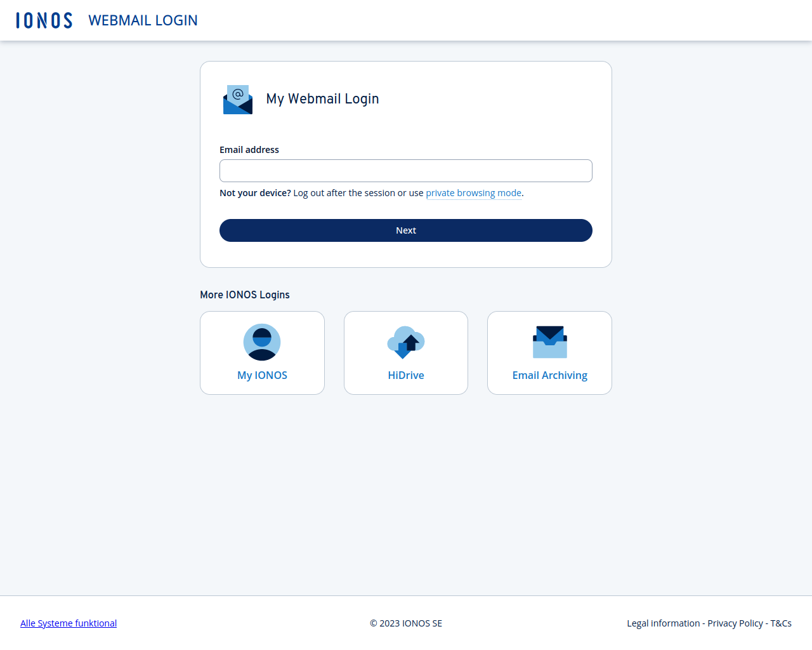
Task: Open T&Cs link in footer
Action: [x=781, y=623]
